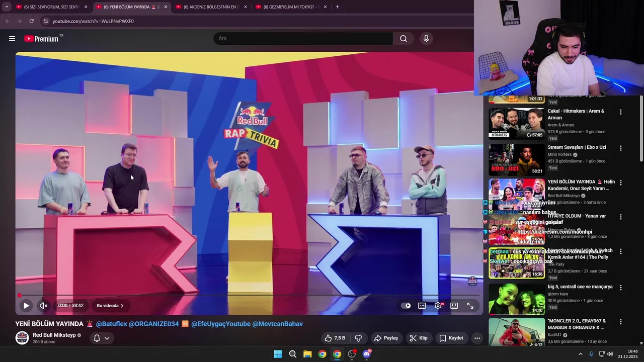Create a clip with Klip button
The image size is (644, 362).
click(x=419, y=338)
